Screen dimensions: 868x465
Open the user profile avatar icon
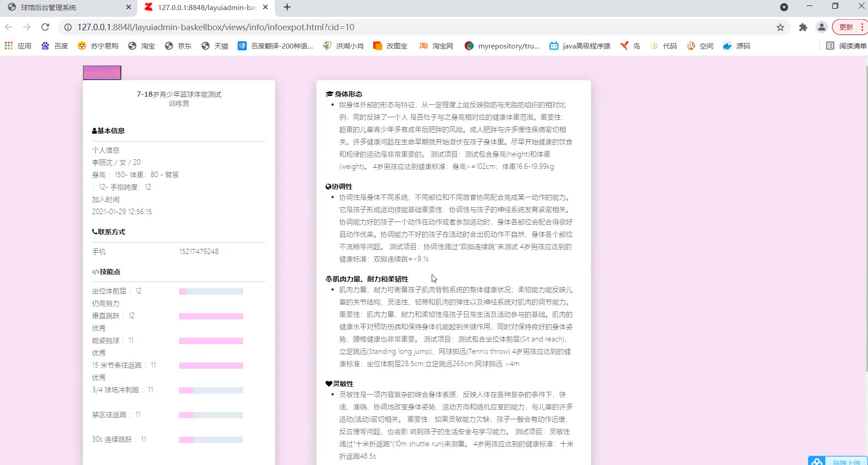point(821,27)
